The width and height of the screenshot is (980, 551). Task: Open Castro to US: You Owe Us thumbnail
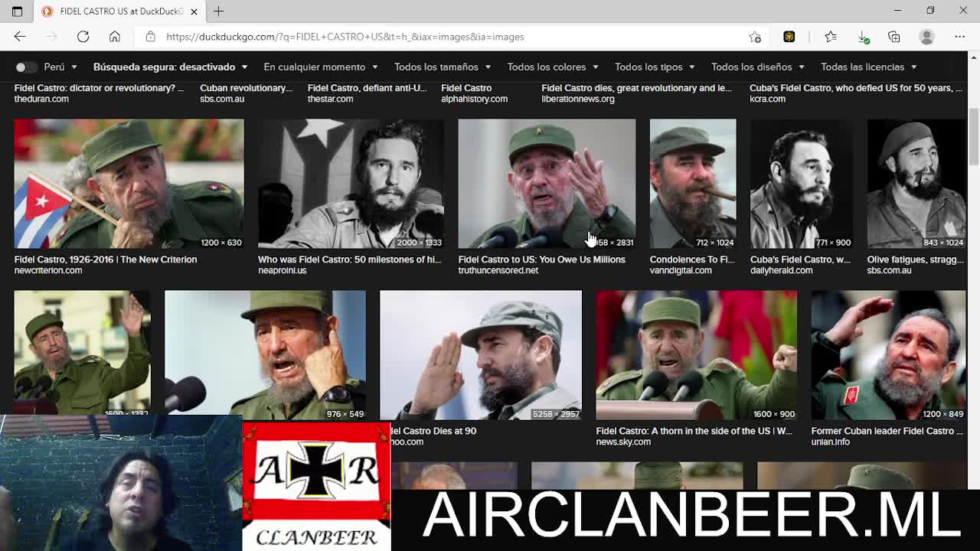(547, 184)
